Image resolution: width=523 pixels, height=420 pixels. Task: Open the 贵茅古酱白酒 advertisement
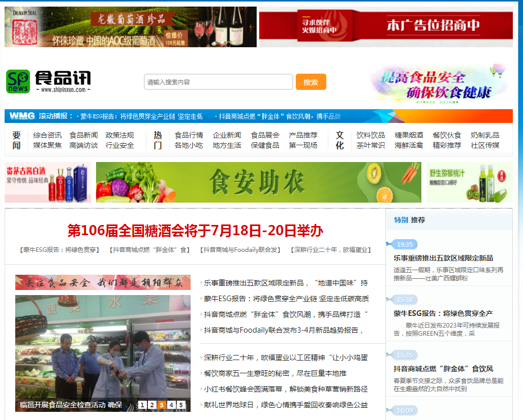point(48,182)
